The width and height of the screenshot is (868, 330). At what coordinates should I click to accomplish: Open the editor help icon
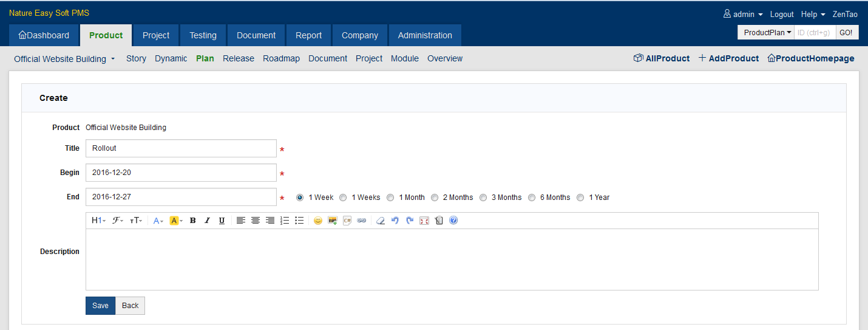453,221
